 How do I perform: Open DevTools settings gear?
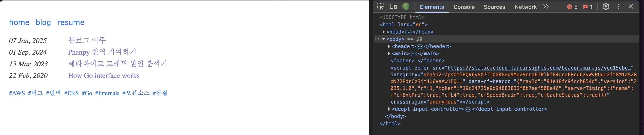pos(605,7)
